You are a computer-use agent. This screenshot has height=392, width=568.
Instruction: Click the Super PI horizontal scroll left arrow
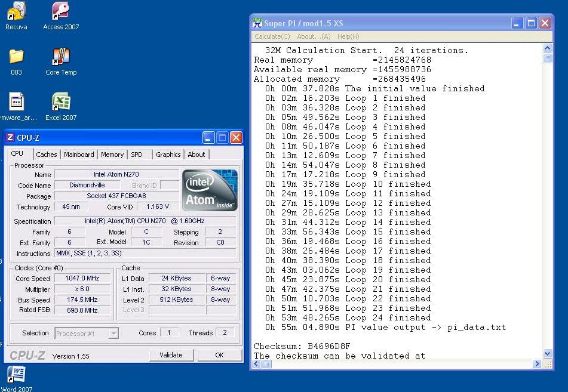(256, 364)
